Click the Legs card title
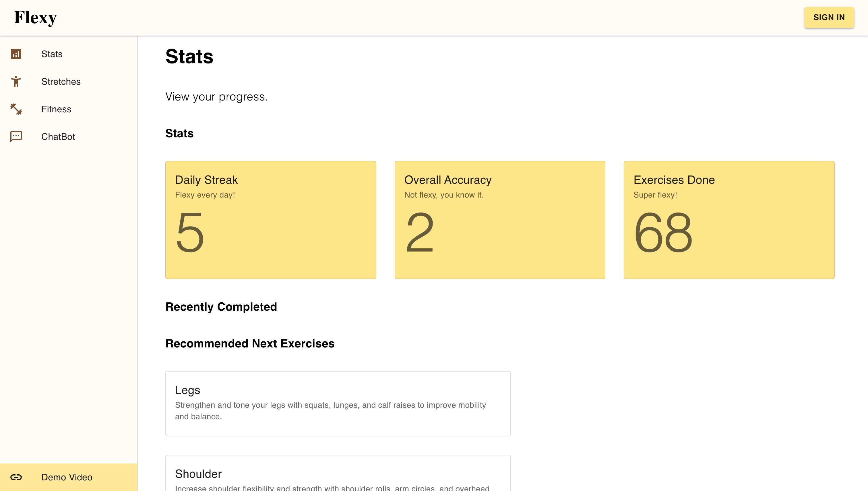This screenshot has height=491, width=868. (x=187, y=390)
